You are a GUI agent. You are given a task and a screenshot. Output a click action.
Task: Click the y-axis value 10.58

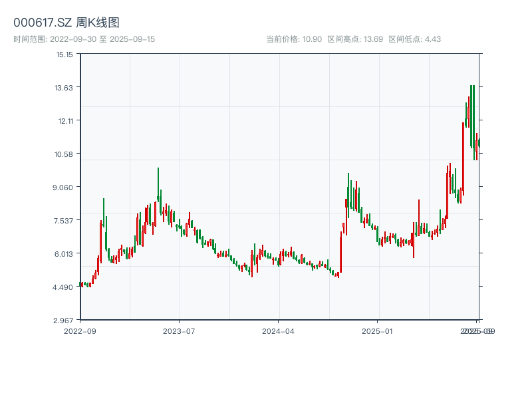coord(63,154)
